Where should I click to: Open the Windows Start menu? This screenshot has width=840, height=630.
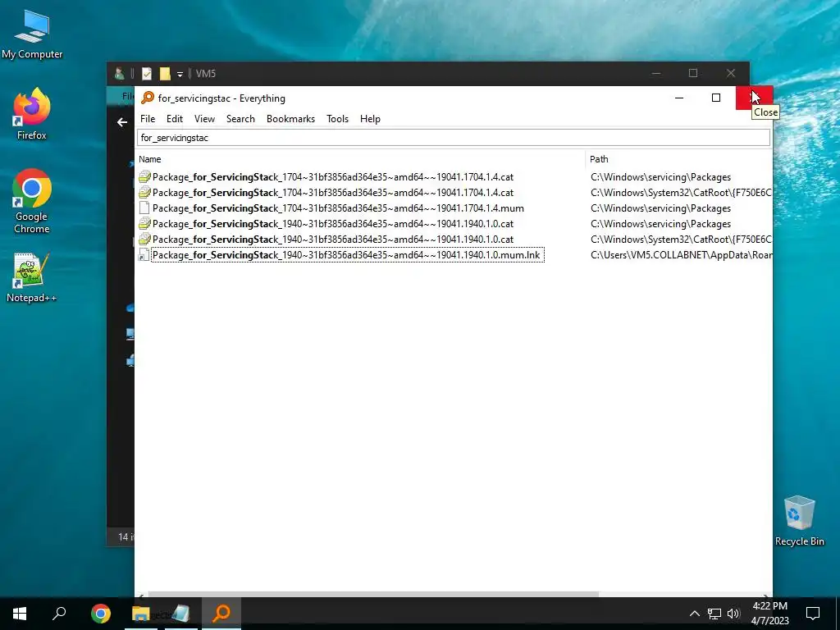(x=20, y=614)
